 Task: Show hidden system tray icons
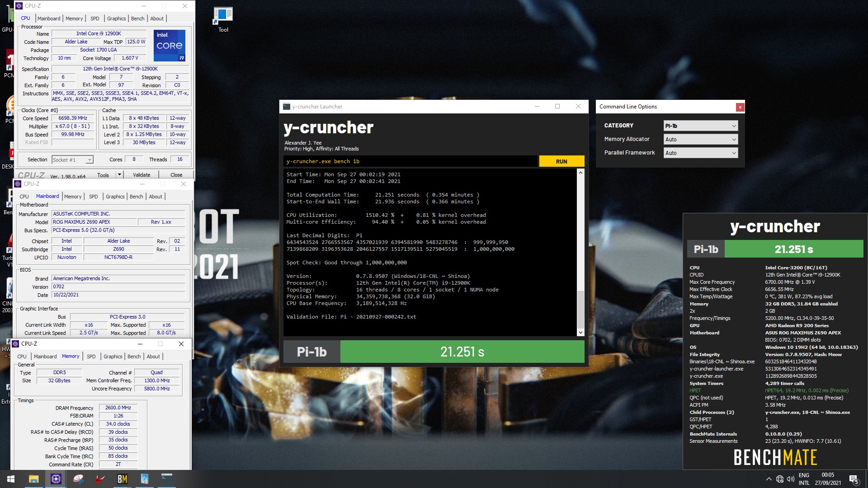(769, 479)
